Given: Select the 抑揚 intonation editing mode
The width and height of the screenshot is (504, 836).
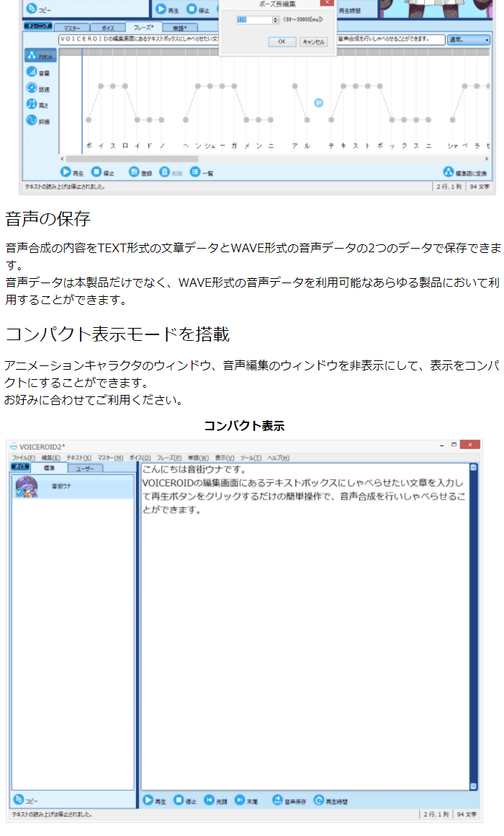Looking at the screenshot, I should [38, 121].
